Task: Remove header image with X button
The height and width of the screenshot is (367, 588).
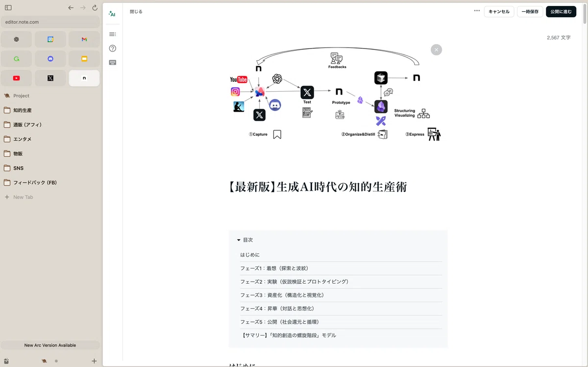Action: coord(436,49)
